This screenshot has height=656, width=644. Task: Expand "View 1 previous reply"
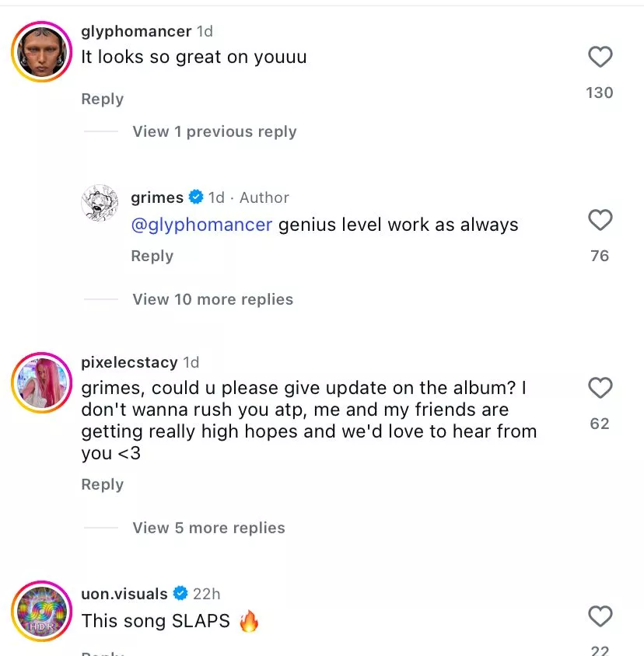(x=214, y=131)
